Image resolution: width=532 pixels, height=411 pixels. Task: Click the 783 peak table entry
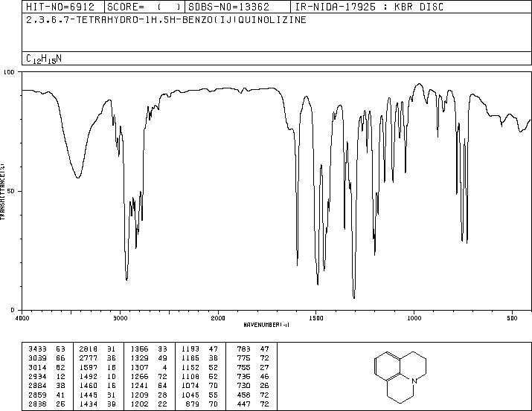point(243,349)
